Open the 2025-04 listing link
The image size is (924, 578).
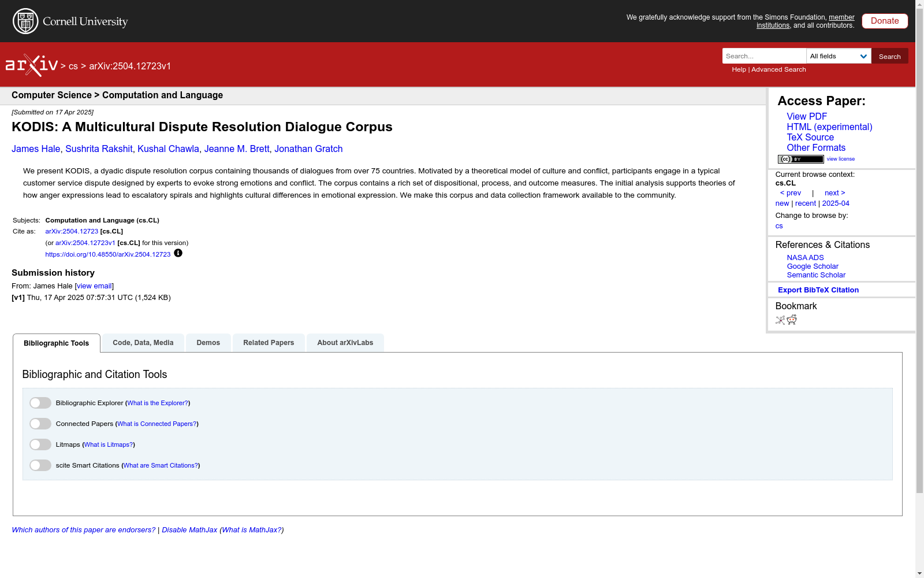(836, 203)
